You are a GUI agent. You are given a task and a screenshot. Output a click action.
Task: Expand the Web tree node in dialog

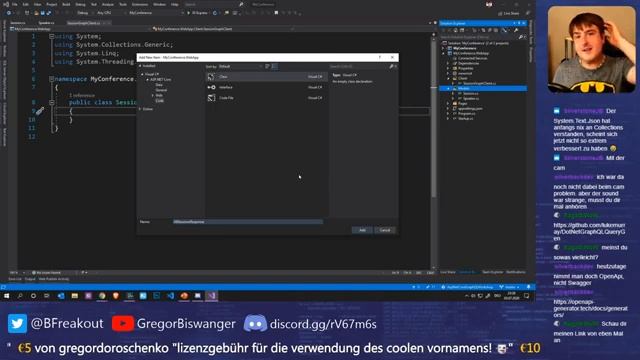[x=153, y=96]
